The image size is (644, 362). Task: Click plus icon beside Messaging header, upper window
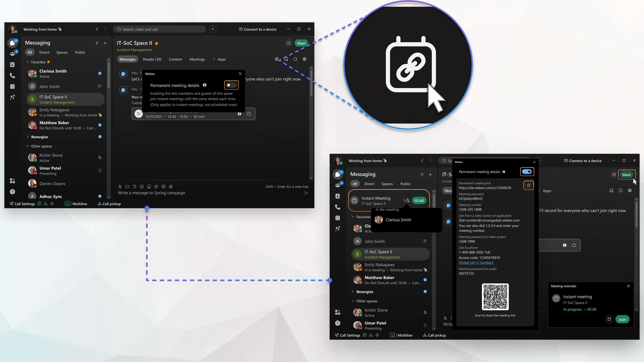(105, 43)
